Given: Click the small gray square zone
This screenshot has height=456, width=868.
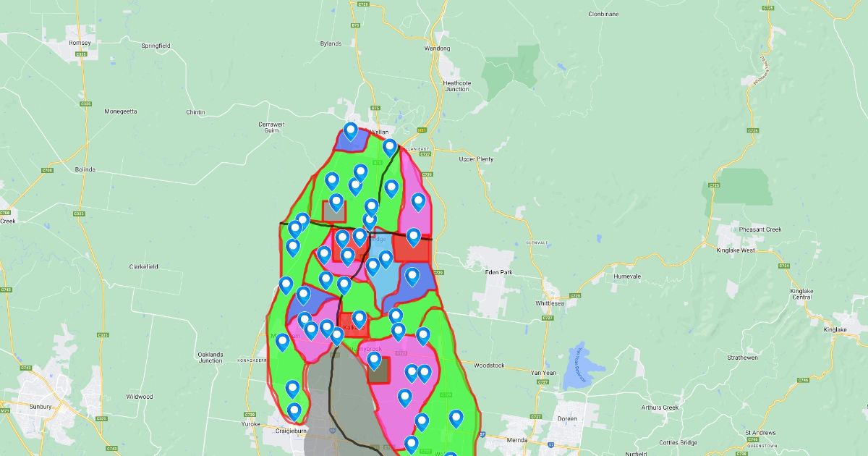Looking at the screenshot, I should pos(335,213).
